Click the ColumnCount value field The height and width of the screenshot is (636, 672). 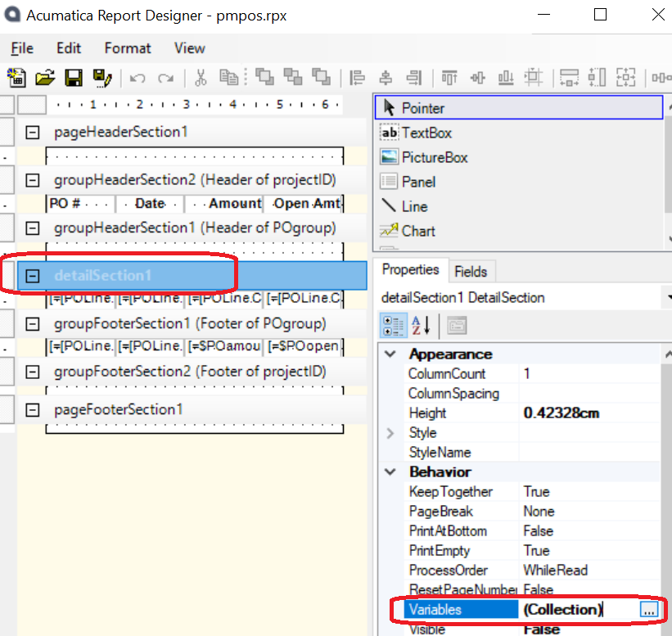pos(591,374)
